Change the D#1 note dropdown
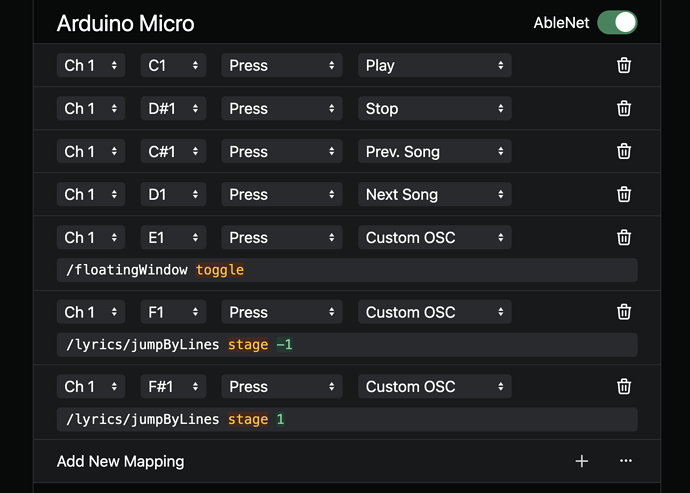Image resolution: width=690 pixels, height=493 pixels. pyautogui.click(x=173, y=108)
